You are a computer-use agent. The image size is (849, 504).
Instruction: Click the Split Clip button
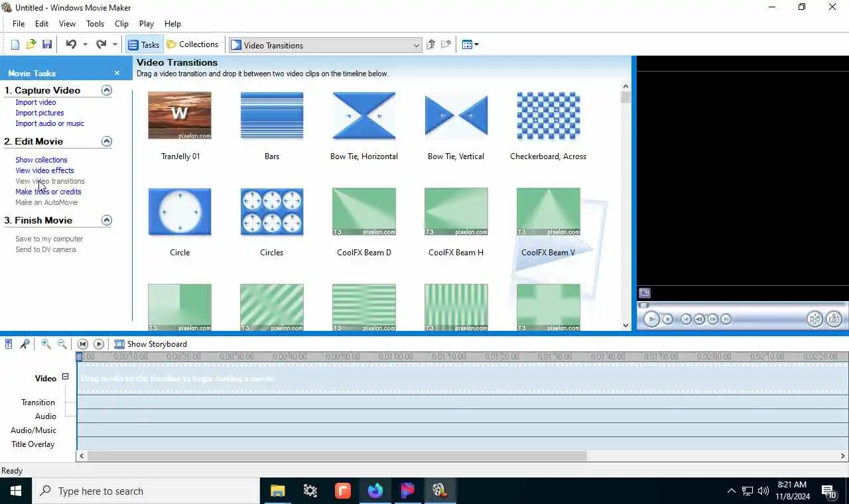815,319
